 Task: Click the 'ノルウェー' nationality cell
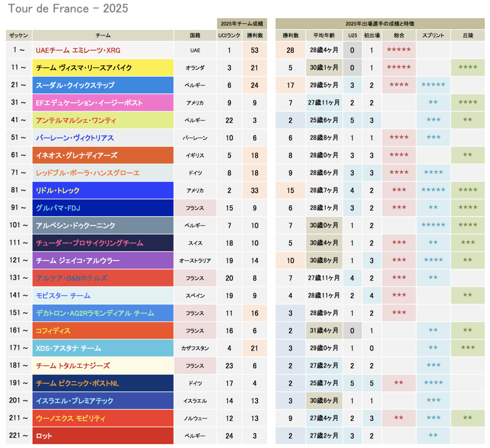(195, 419)
